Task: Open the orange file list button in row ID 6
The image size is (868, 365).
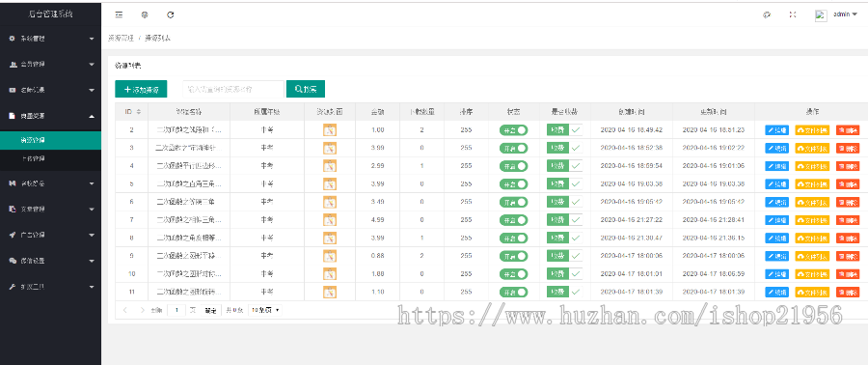Action: pyautogui.click(x=812, y=202)
